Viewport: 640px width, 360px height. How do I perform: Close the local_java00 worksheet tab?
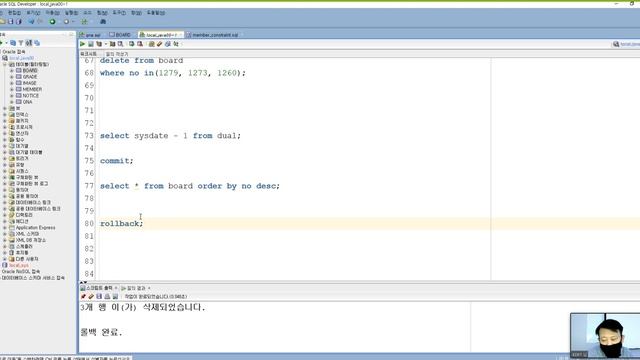180,35
